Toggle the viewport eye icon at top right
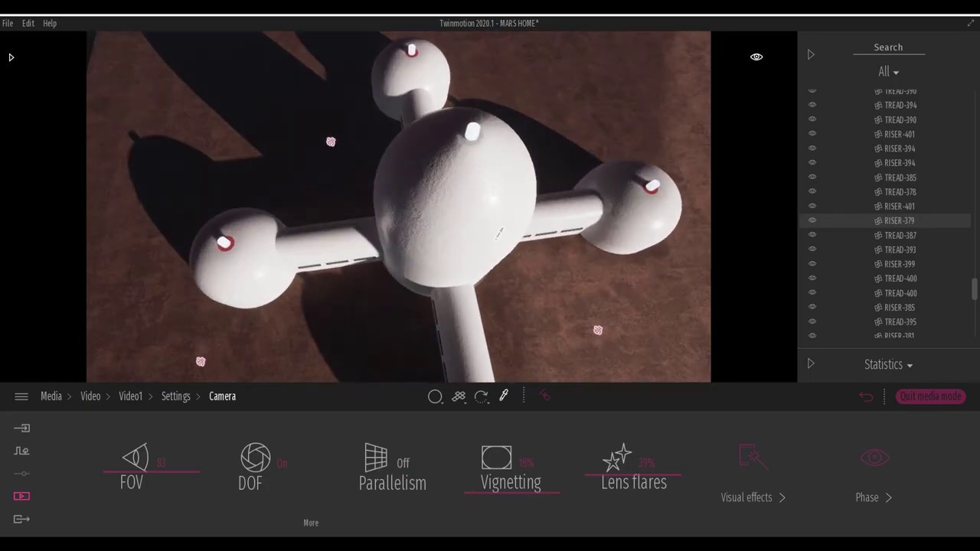The width and height of the screenshot is (980, 551). 756,57
